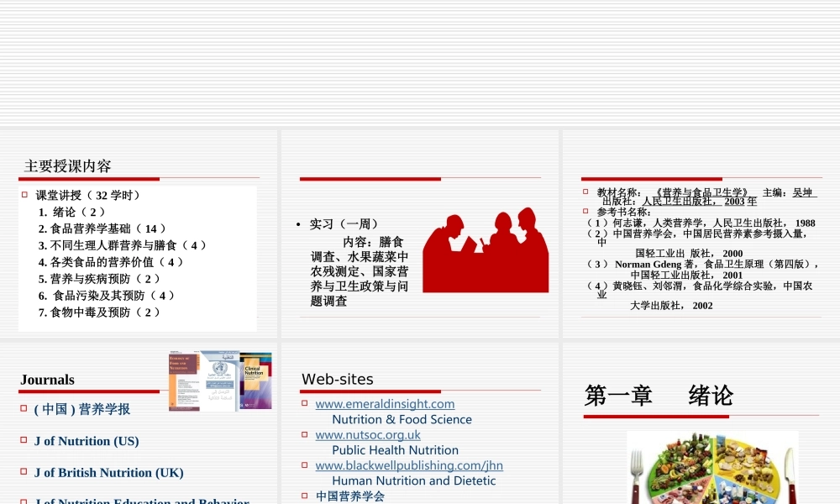The height and width of the screenshot is (504, 840).
Task: Toggle the bullet square before www.nutsoc.org.uk
Action: click(x=306, y=435)
